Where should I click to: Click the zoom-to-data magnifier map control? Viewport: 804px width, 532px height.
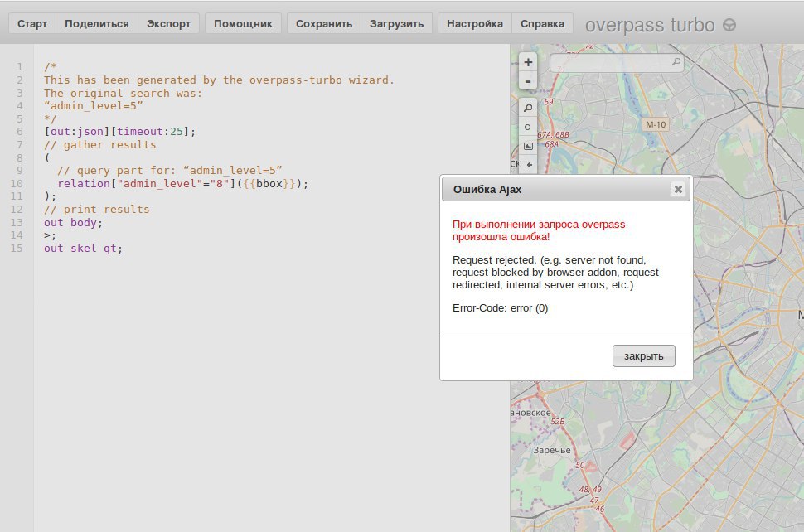point(528,108)
